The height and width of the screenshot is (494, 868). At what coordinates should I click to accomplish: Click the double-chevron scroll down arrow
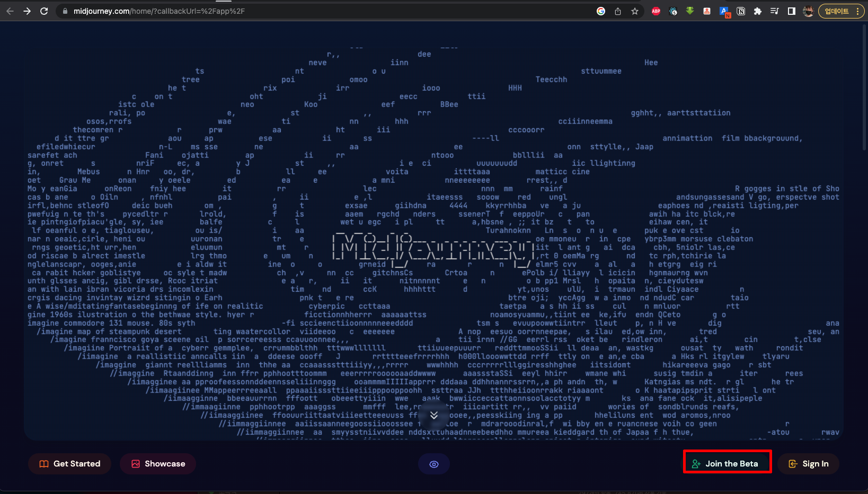tap(434, 415)
